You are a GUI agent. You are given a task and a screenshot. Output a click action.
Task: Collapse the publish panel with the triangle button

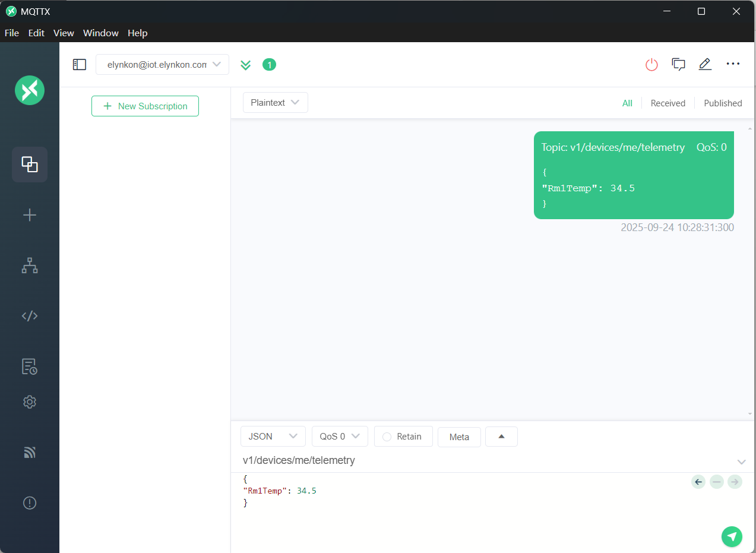tap(501, 437)
